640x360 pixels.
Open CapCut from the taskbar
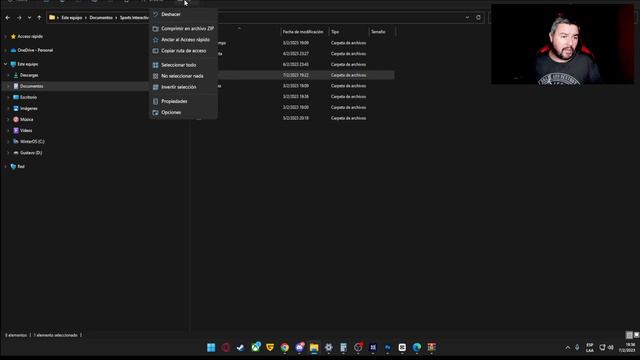(x=402, y=347)
